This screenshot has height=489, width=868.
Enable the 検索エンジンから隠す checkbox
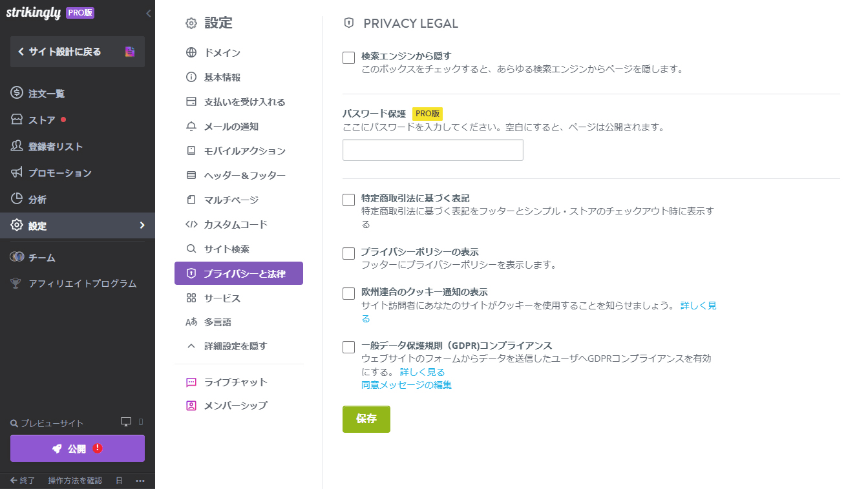coord(347,57)
